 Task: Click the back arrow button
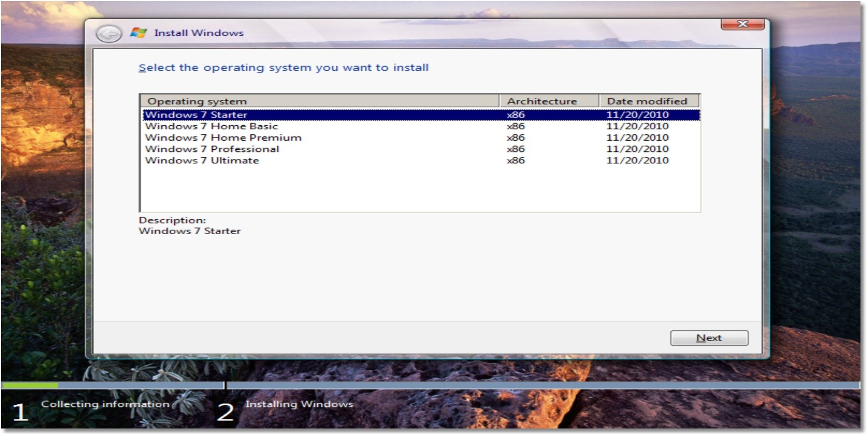108,34
